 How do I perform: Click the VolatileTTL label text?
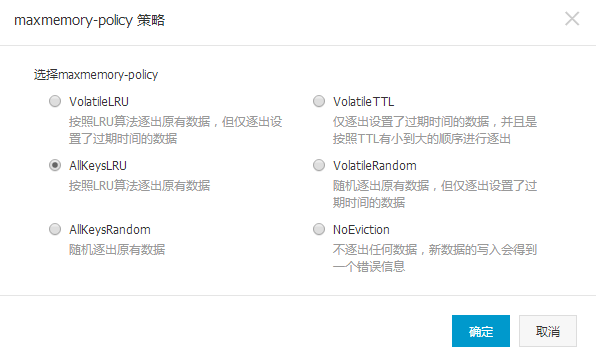point(363,102)
